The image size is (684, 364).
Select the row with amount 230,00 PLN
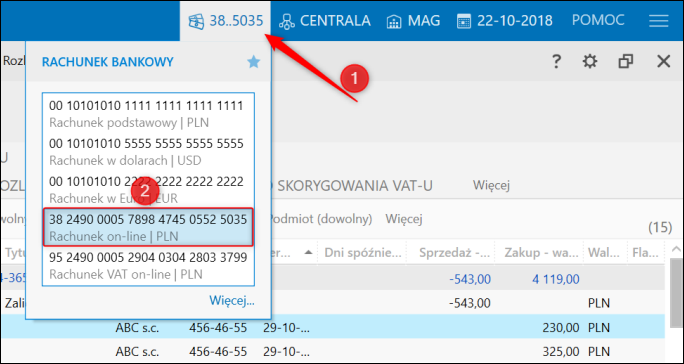point(332,327)
